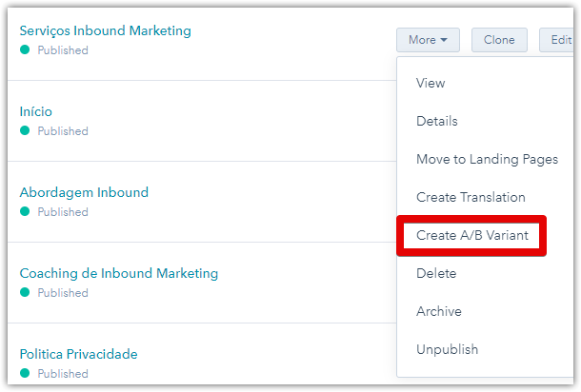This screenshot has height=392, width=581.
Task: Collapse the More dropdown button
Action: pos(428,40)
